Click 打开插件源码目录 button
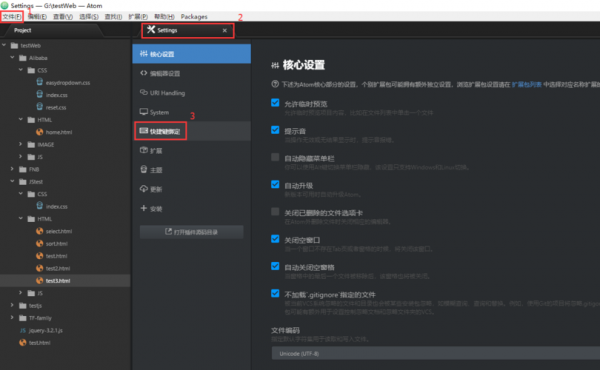Screen dimensions: 600x370 191,232
